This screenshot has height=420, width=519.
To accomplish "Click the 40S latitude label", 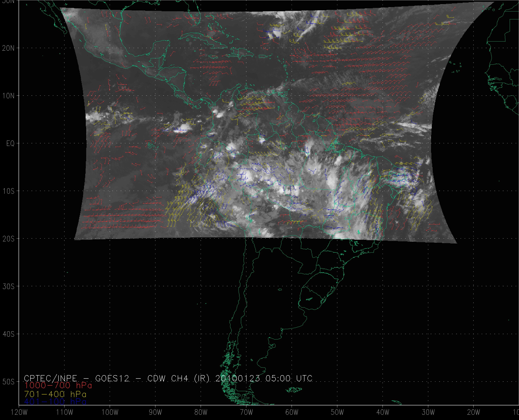I will (9, 334).
